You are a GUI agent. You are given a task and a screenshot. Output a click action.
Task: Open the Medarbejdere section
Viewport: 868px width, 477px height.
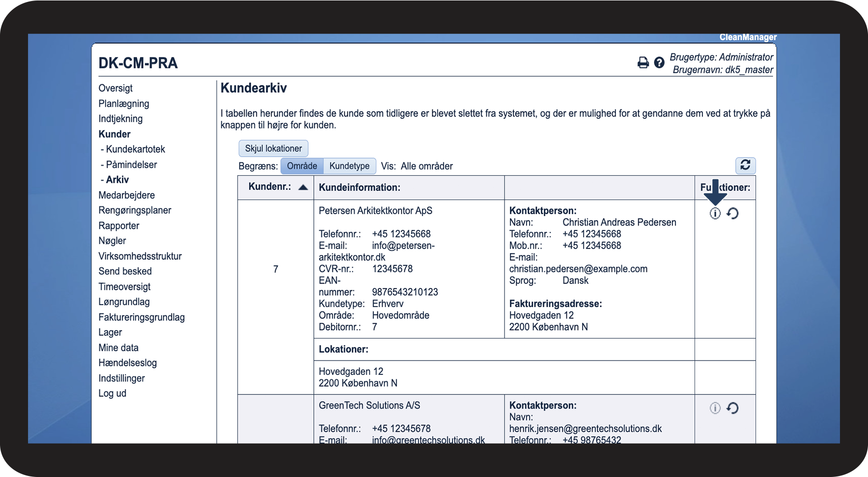coord(127,195)
